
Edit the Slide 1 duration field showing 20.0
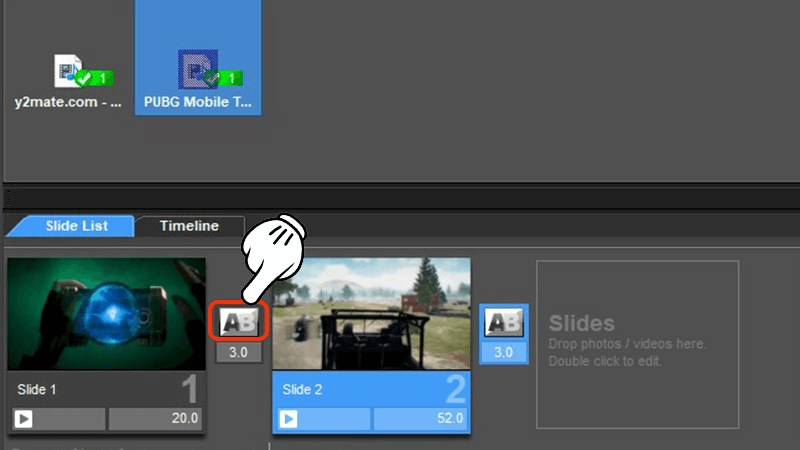155,418
